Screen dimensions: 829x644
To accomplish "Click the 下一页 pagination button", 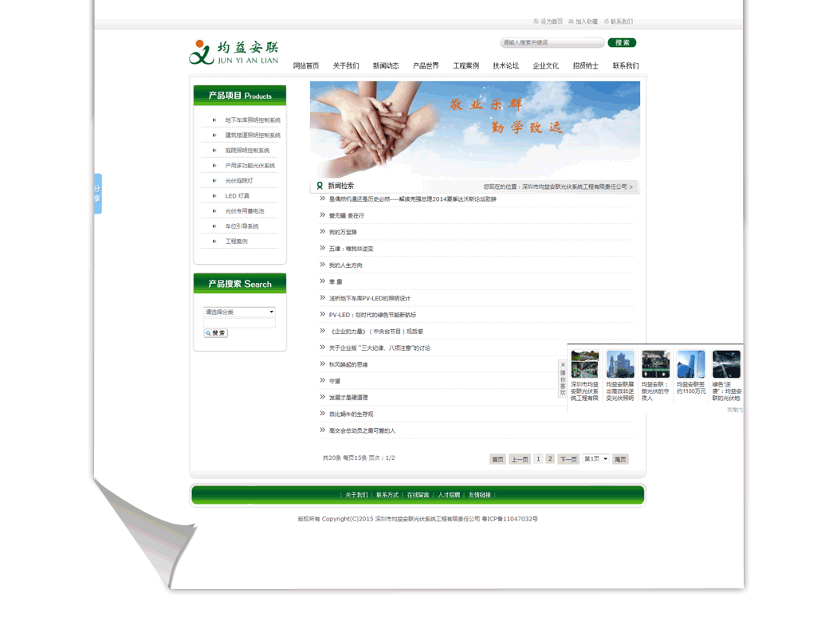I will (568, 459).
